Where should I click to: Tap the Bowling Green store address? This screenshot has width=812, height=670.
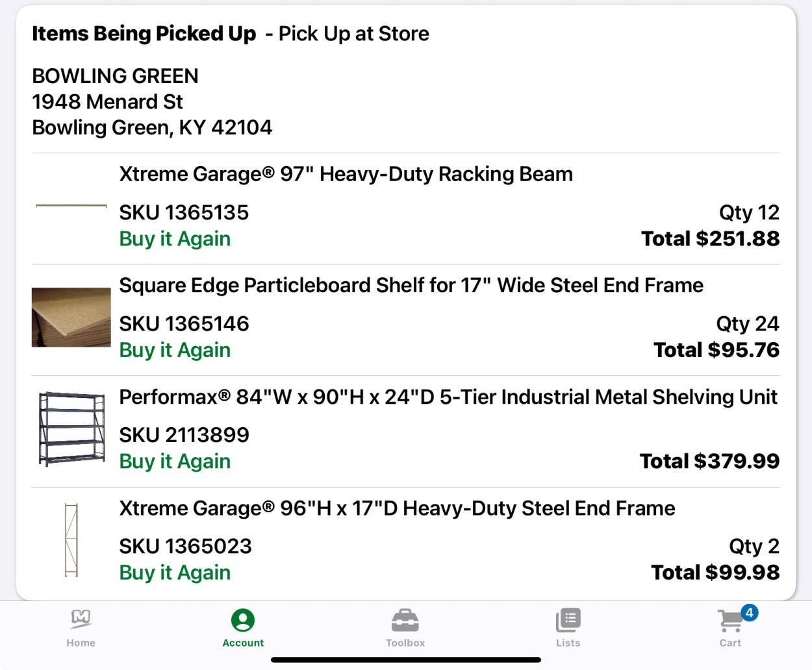tap(152, 102)
